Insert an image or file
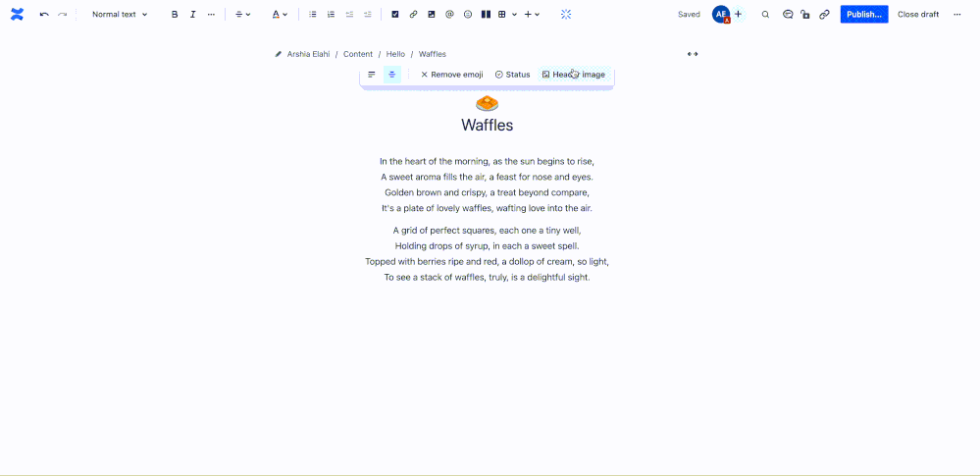 point(432,15)
